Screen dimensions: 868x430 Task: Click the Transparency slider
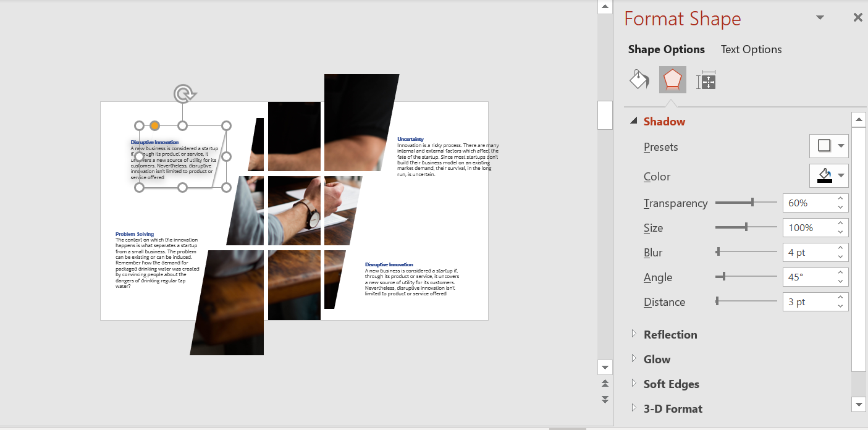[x=746, y=203]
